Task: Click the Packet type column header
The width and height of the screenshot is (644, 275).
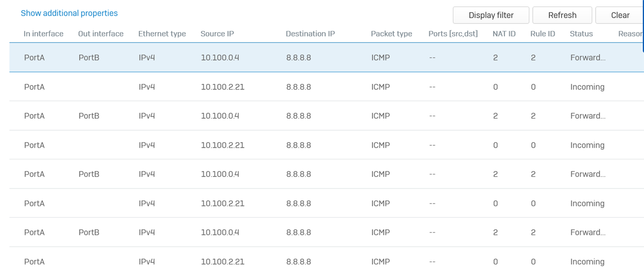Action: pyautogui.click(x=391, y=34)
